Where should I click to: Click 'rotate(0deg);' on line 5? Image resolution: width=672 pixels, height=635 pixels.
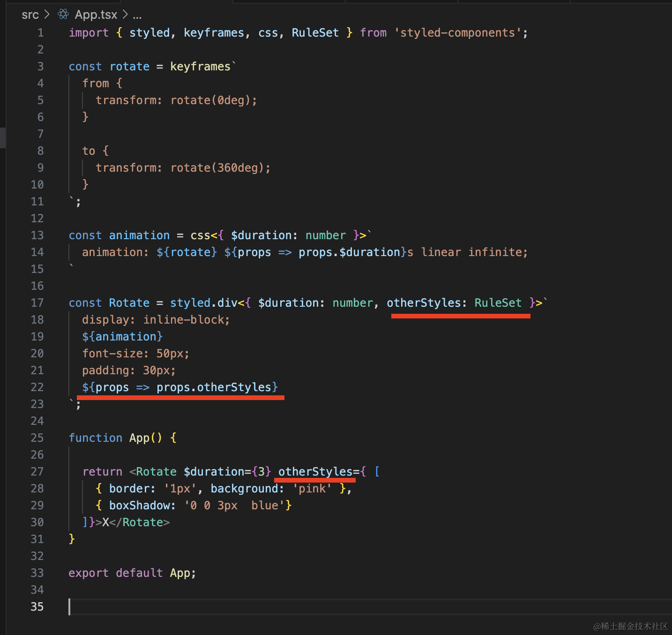tap(214, 100)
